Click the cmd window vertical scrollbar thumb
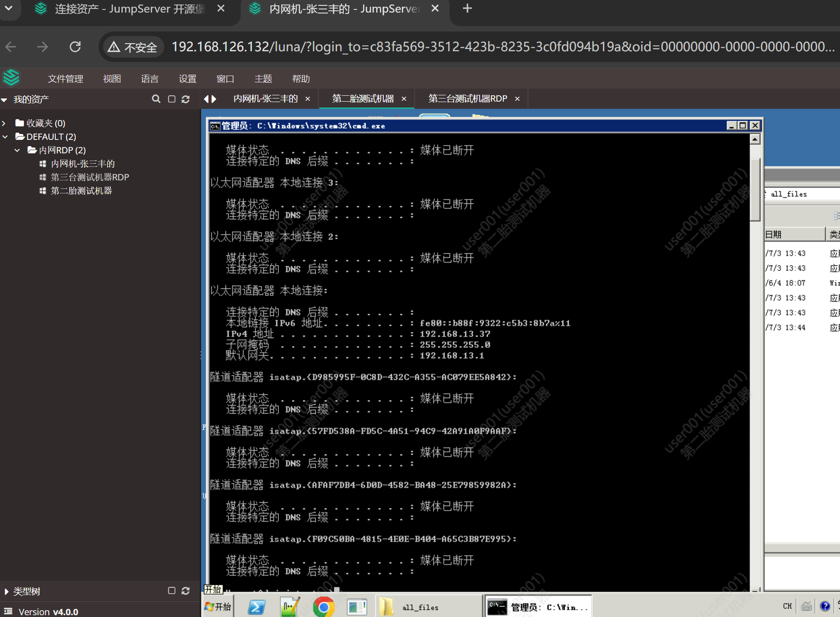The image size is (840, 617). (755, 189)
